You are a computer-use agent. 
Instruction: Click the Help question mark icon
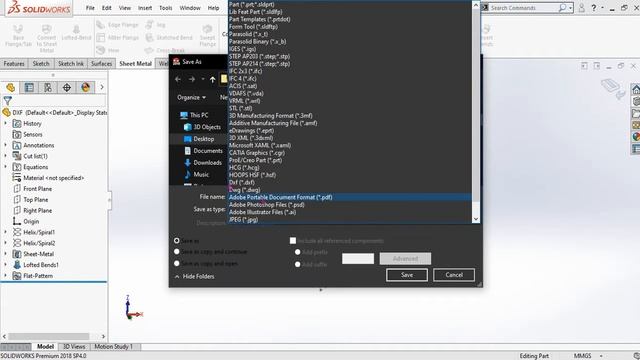click(594, 8)
